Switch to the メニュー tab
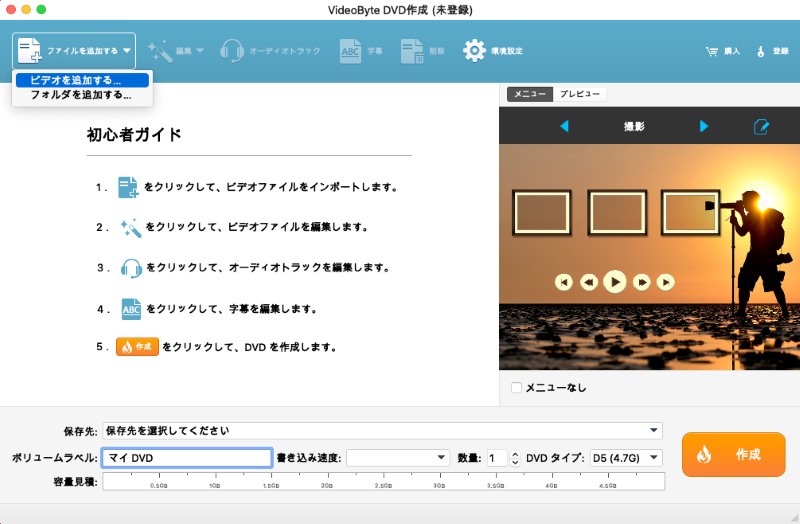The height and width of the screenshot is (524, 800). click(530, 94)
